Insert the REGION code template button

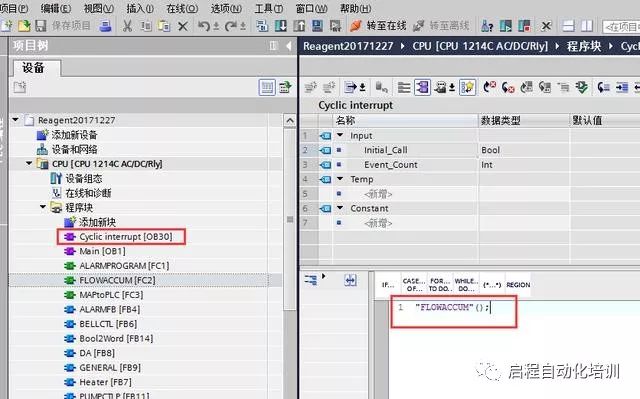pos(518,285)
